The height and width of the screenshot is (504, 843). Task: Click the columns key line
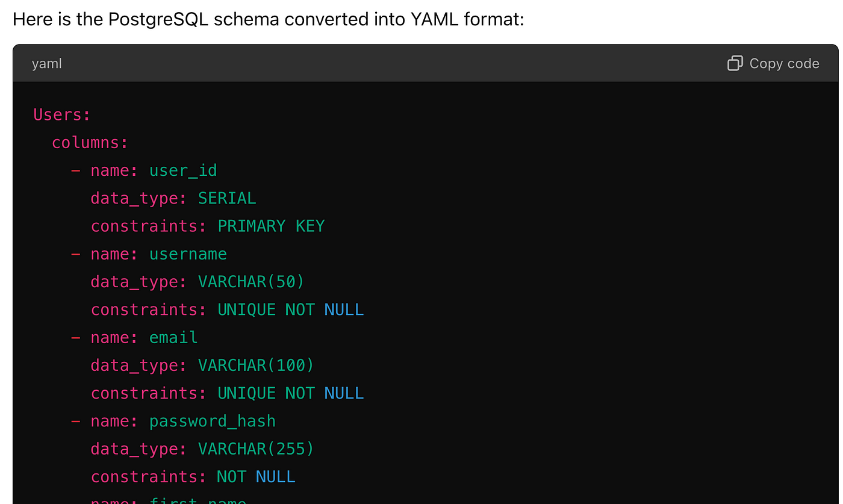point(90,143)
